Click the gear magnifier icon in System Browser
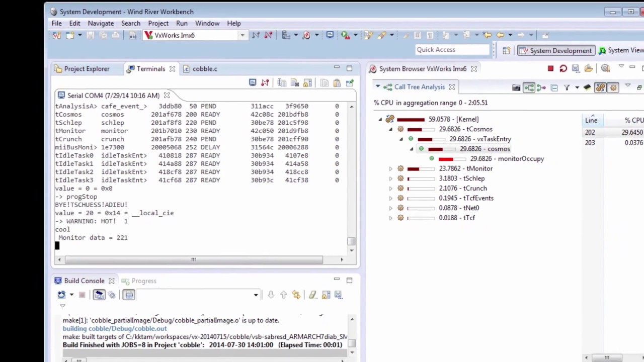 [605, 68]
